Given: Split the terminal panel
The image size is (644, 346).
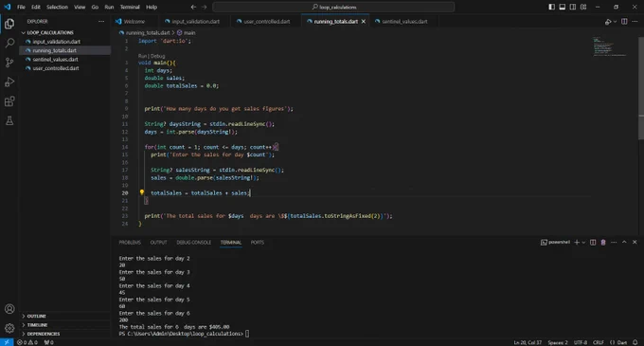Looking at the screenshot, I should point(593,243).
